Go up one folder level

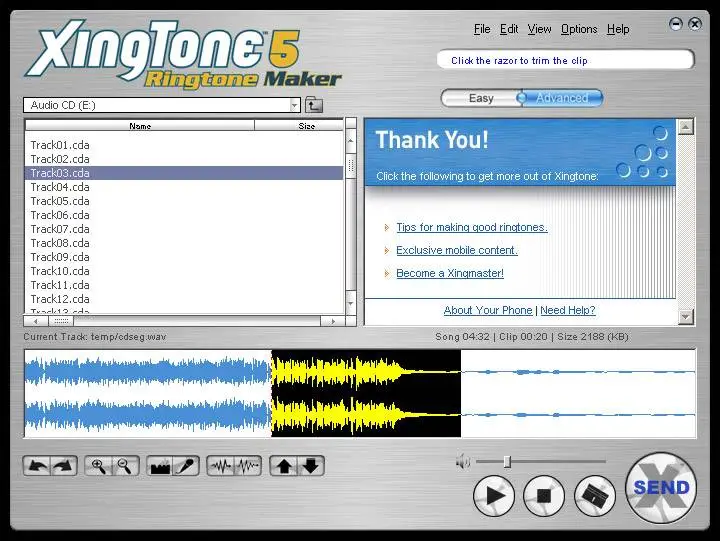314,105
